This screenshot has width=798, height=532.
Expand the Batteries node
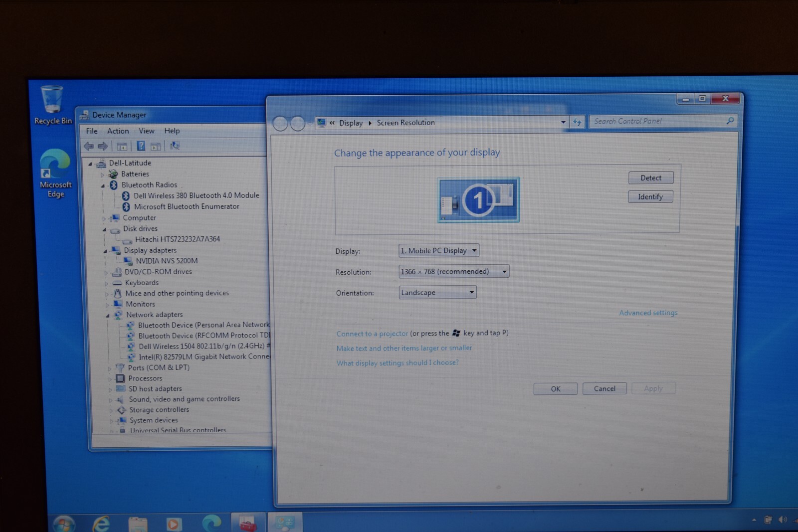tap(102, 175)
